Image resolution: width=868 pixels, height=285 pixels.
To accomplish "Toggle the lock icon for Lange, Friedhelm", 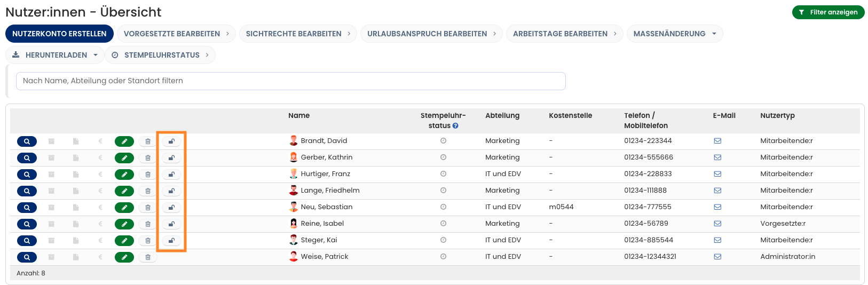I will [171, 191].
